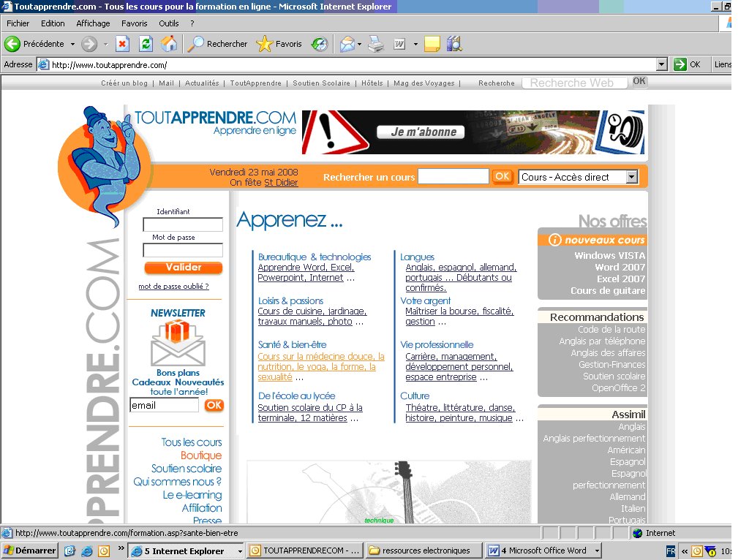Viewport: 749px width, 560px height.
Task: Open the yellow Discuss note icon
Action: [x=432, y=44]
